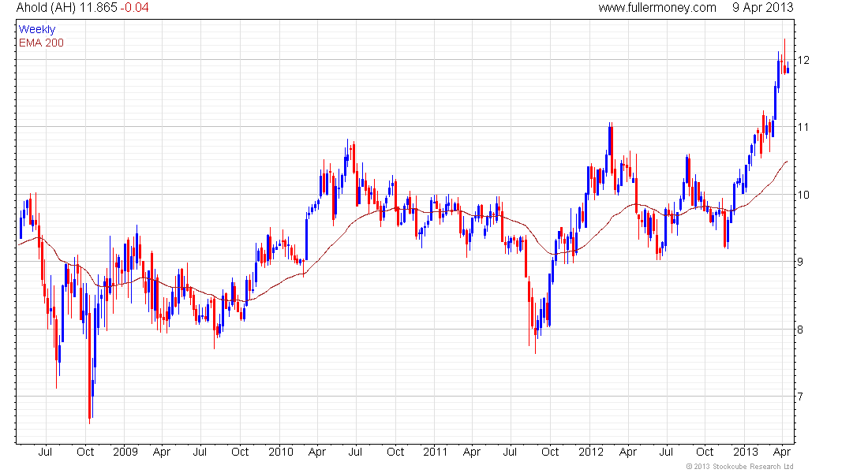Screen dimensions: 868x473
Task: Click the '9 Apr 2013' date label
Action: tap(762, 8)
